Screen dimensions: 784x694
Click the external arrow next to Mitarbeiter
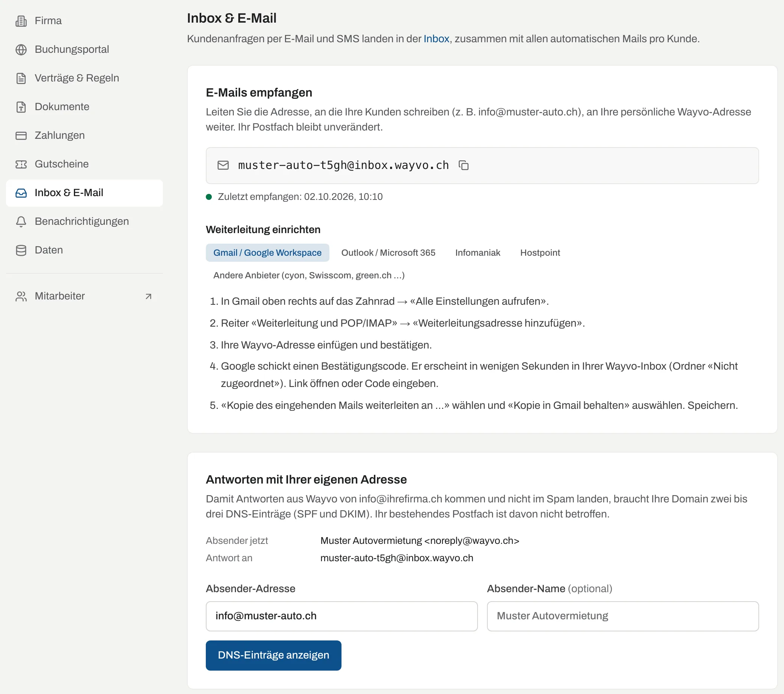149,296
